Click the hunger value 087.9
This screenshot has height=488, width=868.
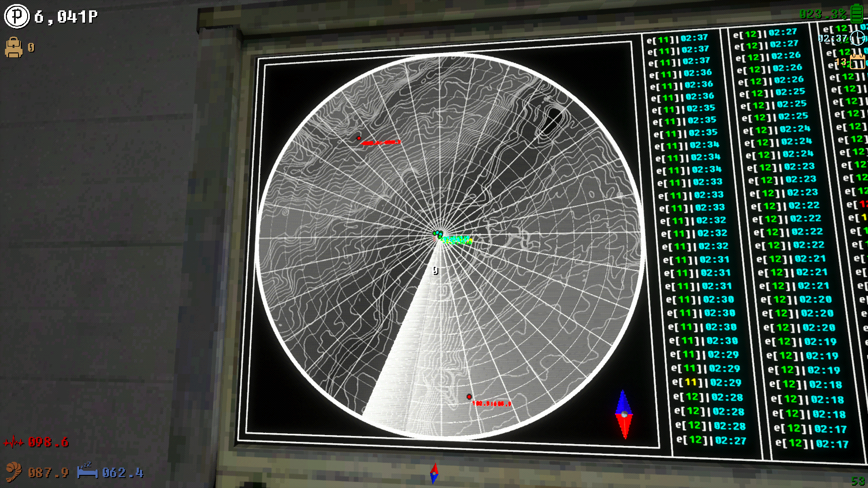48,473
